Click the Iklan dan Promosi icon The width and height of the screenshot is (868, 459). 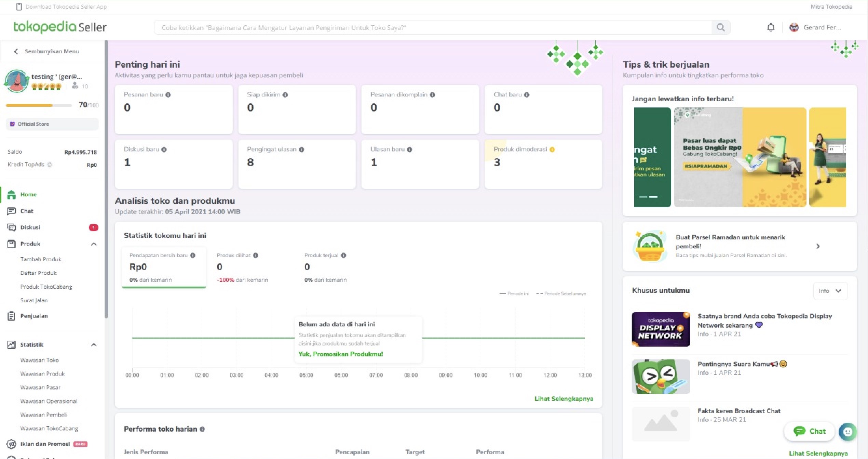pyautogui.click(x=11, y=444)
